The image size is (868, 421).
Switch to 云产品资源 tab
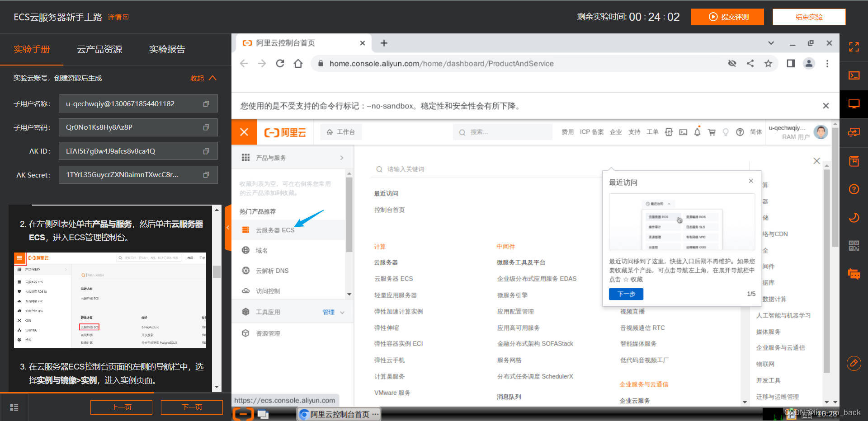99,49
